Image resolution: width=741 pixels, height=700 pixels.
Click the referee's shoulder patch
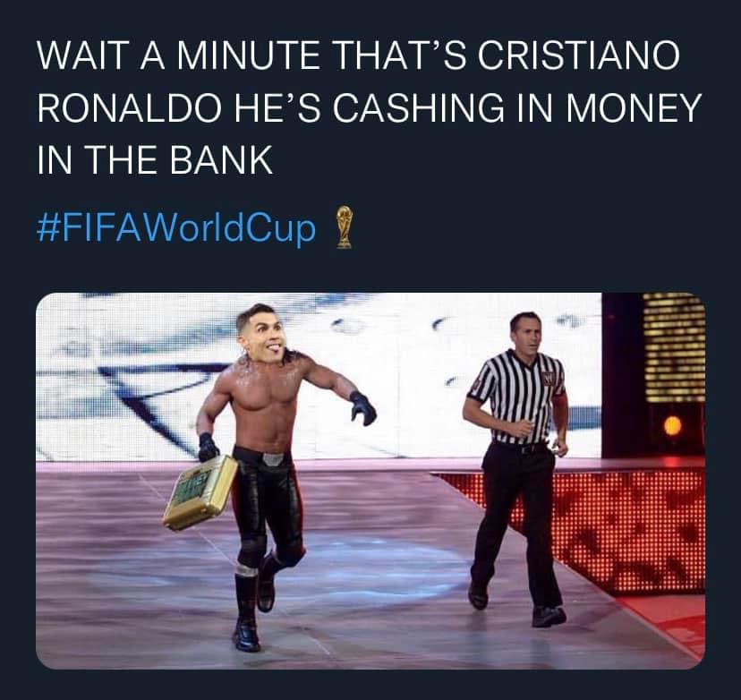pyautogui.click(x=549, y=378)
